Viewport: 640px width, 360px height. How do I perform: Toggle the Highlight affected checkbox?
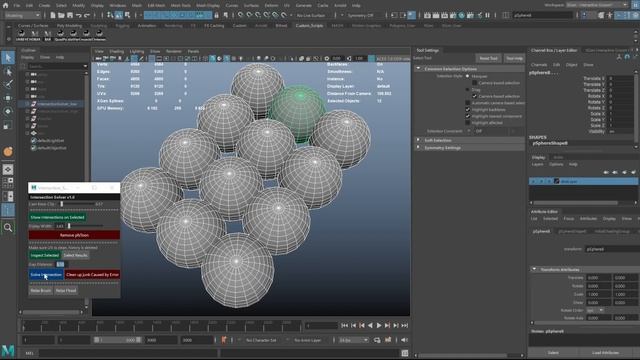coord(468,122)
